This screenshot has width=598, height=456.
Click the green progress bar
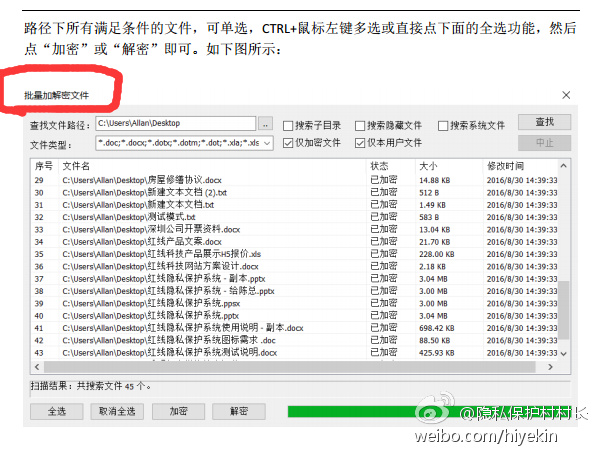tap(429, 412)
